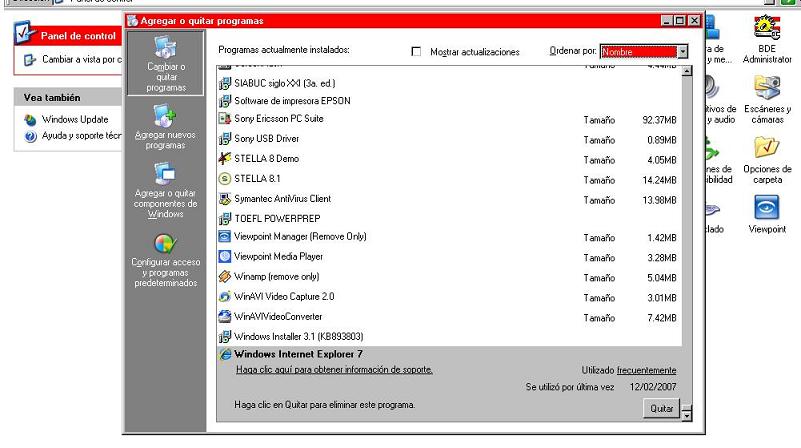Click the Winamp (remove only) icon
Image resolution: width=801 pixels, height=448 pixels.
pyautogui.click(x=224, y=276)
